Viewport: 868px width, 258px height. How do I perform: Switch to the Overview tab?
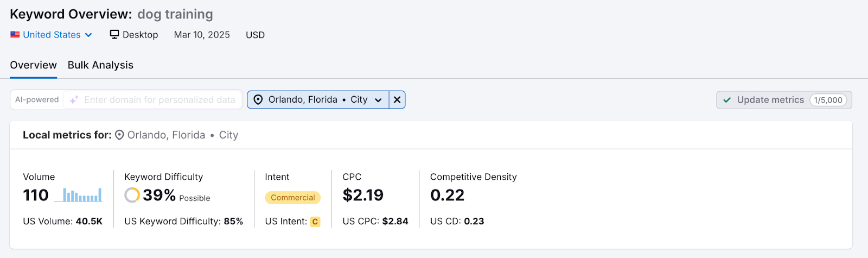pyautogui.click(x=33, y=65)
